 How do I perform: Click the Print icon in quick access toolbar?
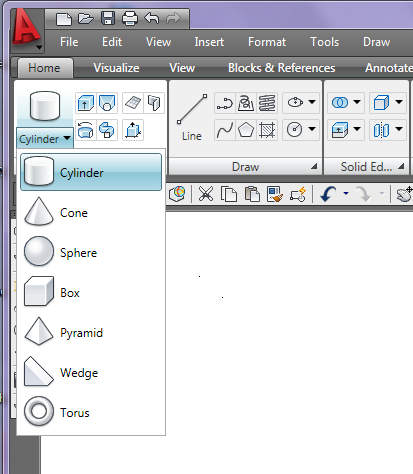tap(130, 18)
